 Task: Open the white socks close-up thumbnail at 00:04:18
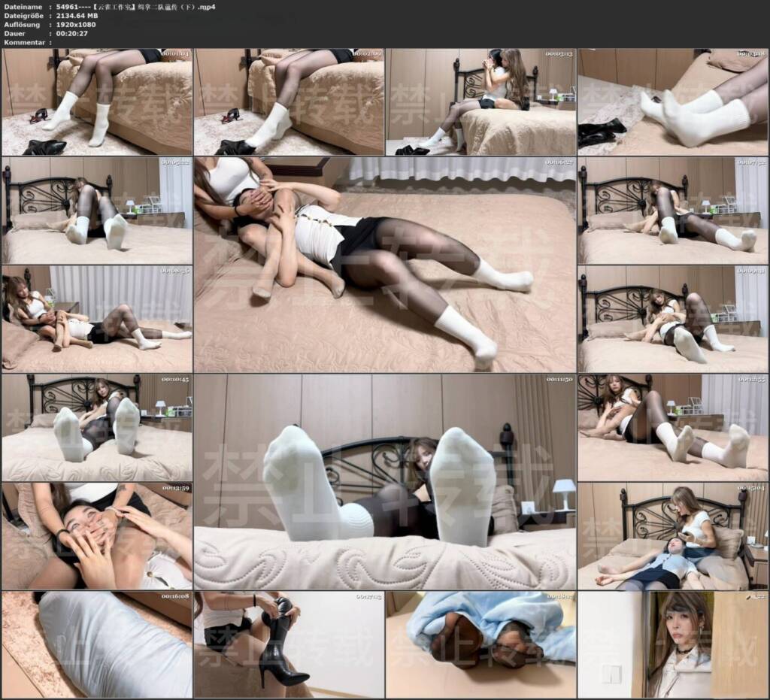[673, 102]
